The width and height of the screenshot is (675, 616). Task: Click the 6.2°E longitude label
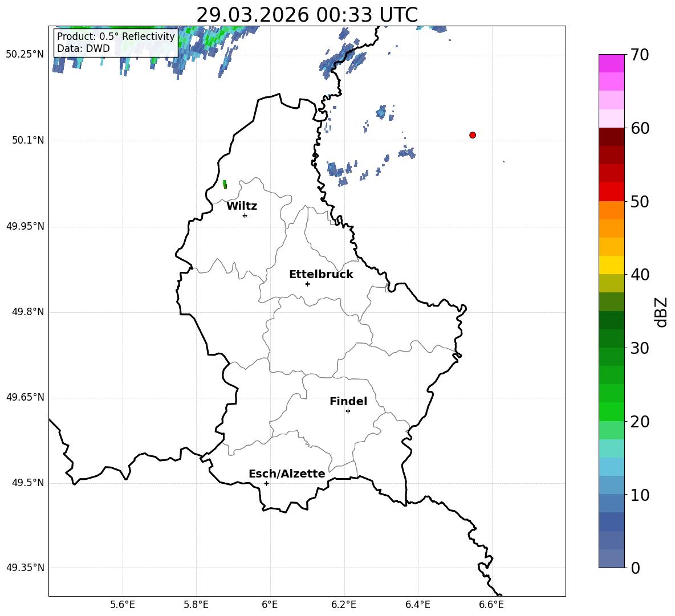pyautogui.click(x=344, y=605)
